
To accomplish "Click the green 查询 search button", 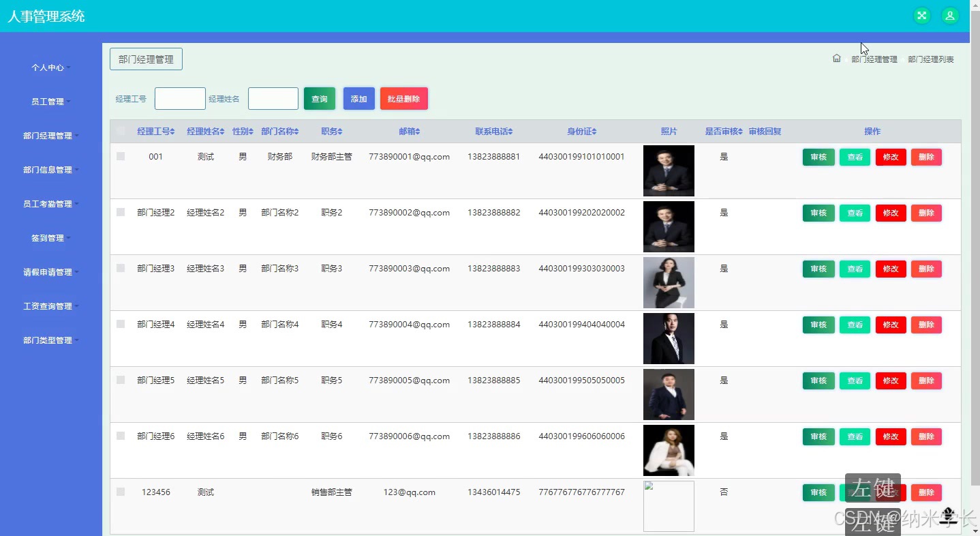I will click(319, 98).
